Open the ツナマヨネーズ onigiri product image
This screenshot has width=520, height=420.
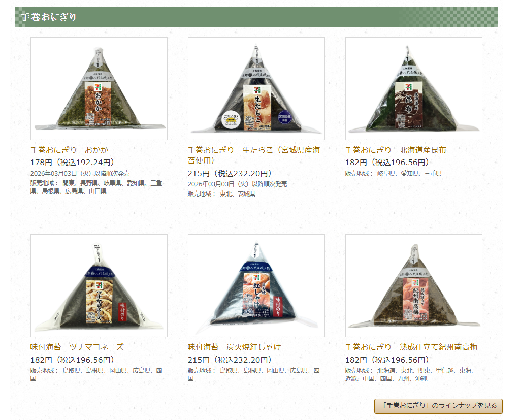[99, 285]
